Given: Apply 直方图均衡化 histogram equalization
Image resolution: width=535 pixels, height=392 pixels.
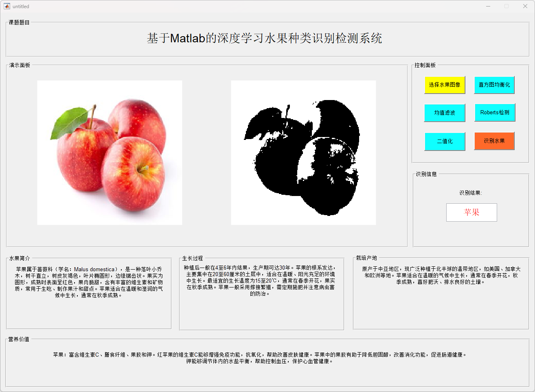Looking at the screenshot, I should coord(494,85).
